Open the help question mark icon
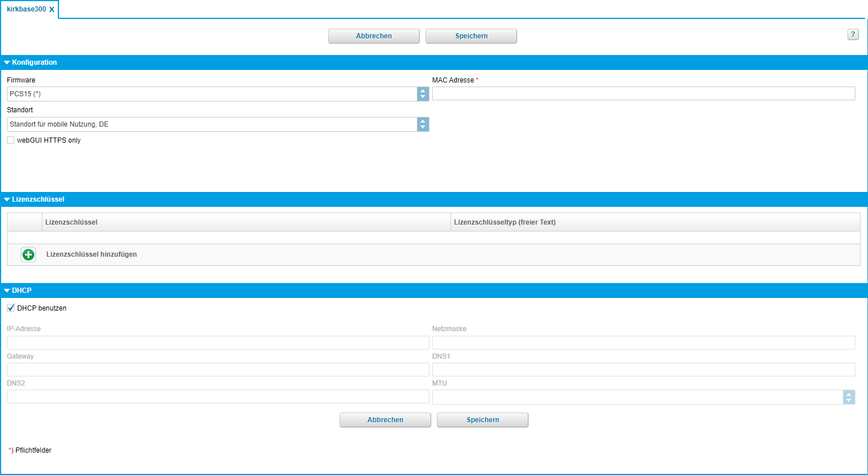 point(853,34)
